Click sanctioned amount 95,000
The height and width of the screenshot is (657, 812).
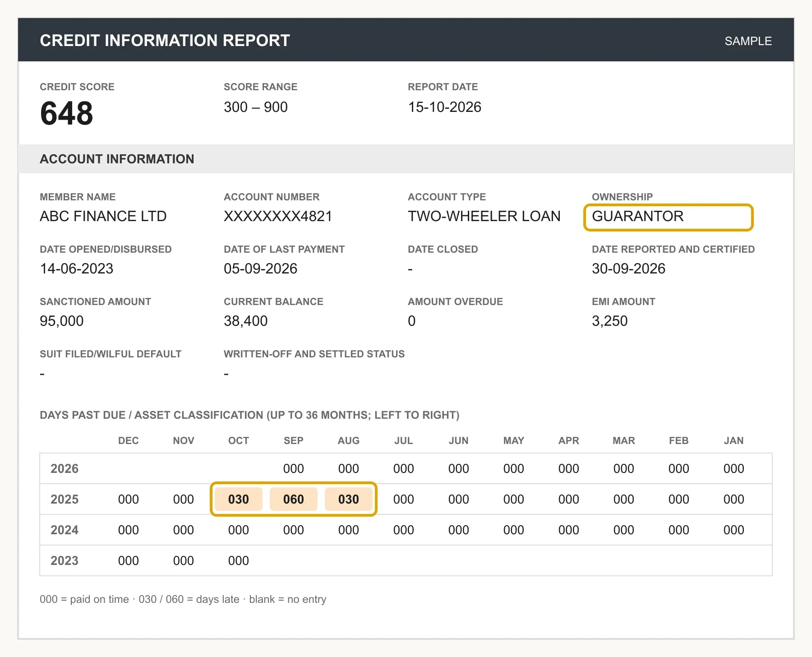coord(62,321)
